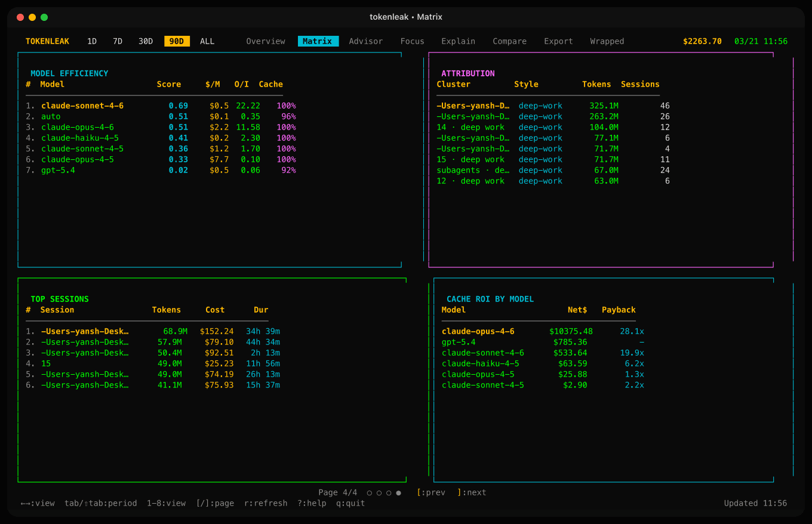
Task: Minimize the tokenleak window
Action: coord(32,17)
